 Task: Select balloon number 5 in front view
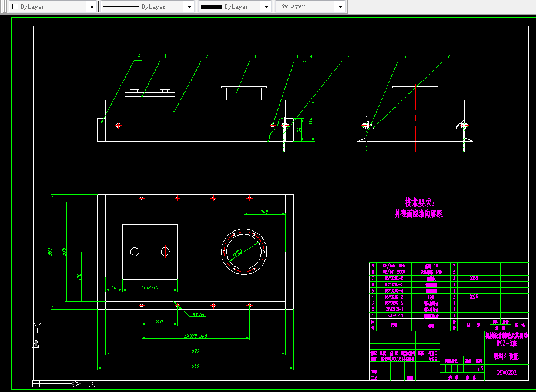pos(348,56)
